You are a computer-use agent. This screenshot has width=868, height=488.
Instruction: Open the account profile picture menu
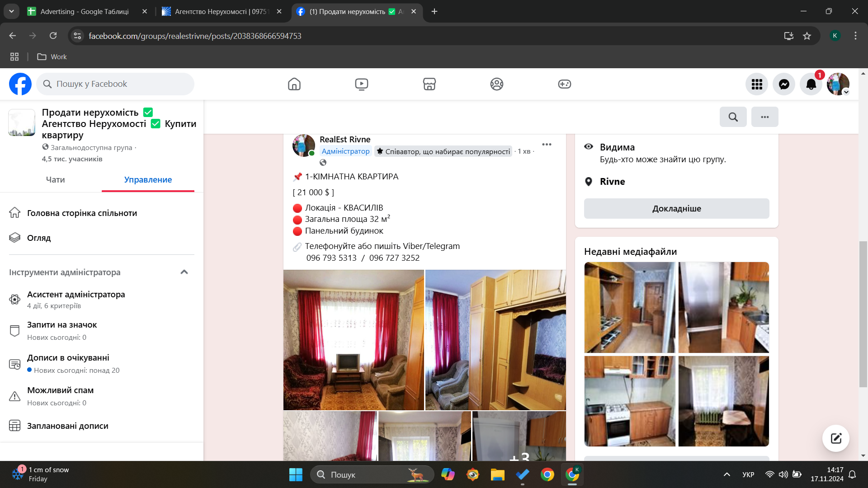pos(838,84)
